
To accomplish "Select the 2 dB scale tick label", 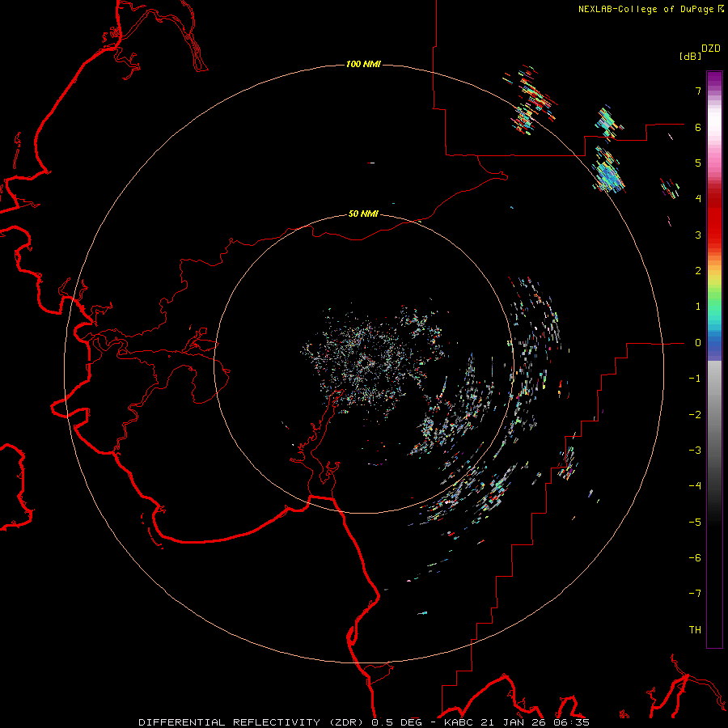I will click(x=698, y=271).
